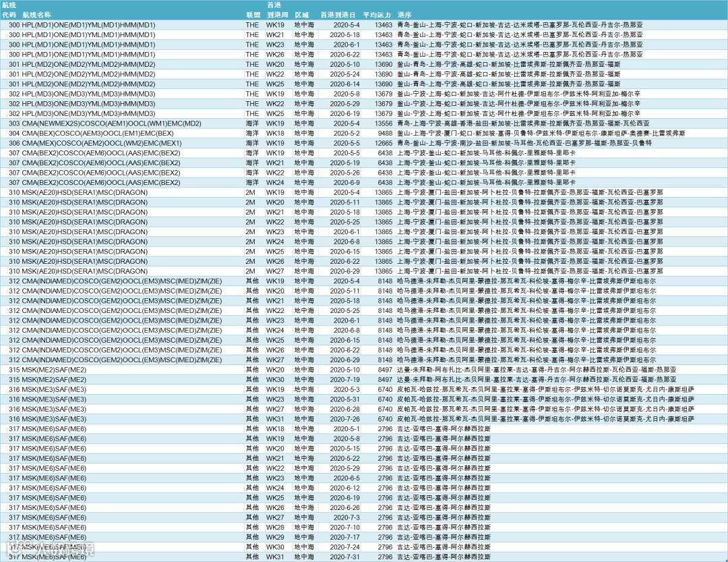
Task: Select the arrival date 2020-7-24
Action: 344,547
